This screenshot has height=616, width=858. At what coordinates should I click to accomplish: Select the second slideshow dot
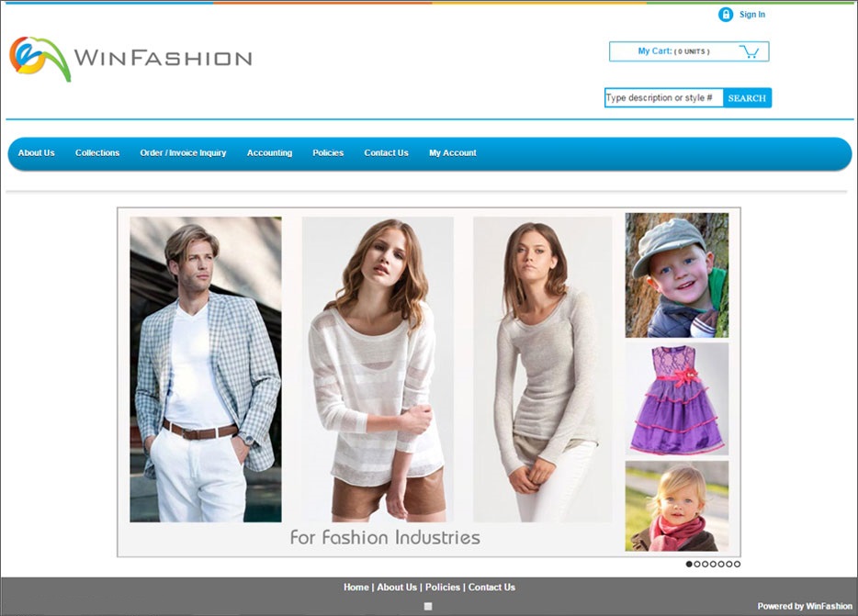point(697,564)
